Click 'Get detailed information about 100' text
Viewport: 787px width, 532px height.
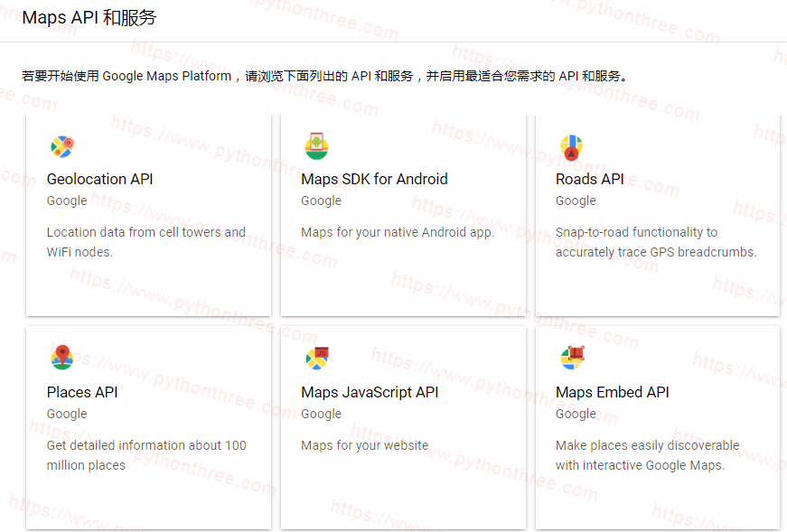(146, 455)
